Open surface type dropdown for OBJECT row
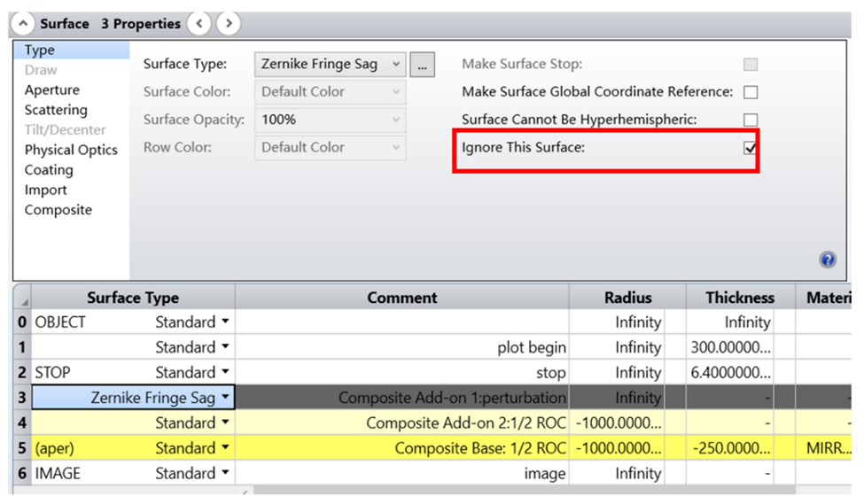The image size is (864, 504). pyautogui.click(x=225, y=322)
